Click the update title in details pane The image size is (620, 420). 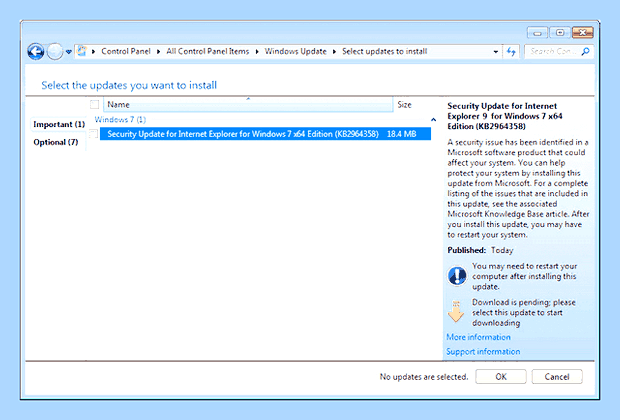point(505,116)
